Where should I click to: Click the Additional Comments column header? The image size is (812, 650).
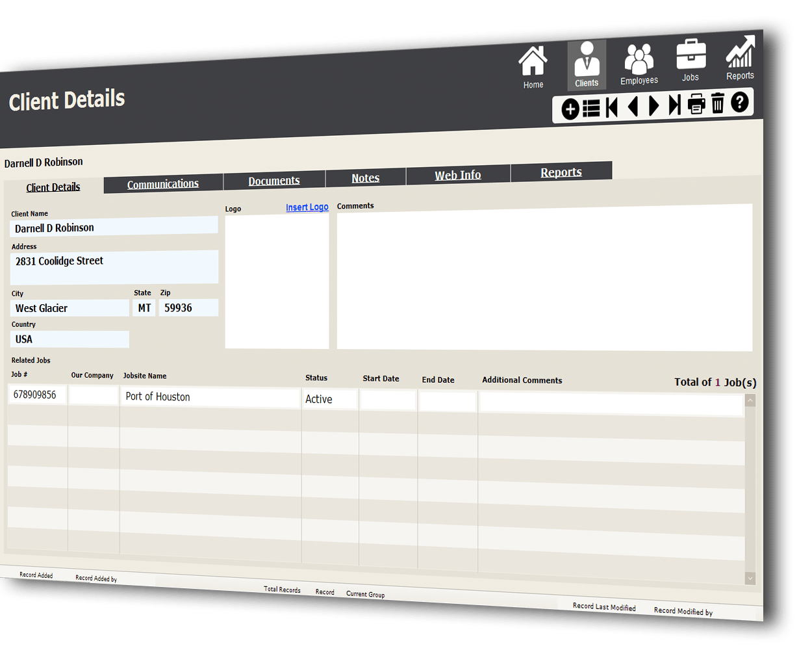pos(522,380)
